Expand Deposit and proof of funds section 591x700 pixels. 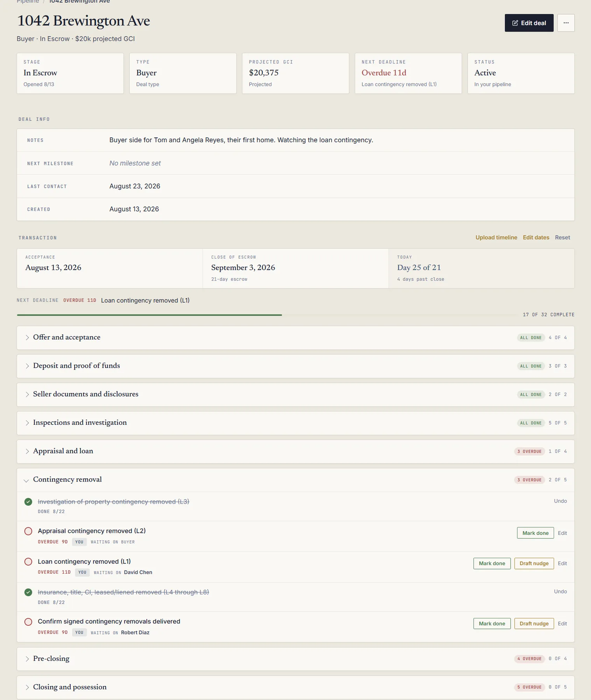[295, 366]
